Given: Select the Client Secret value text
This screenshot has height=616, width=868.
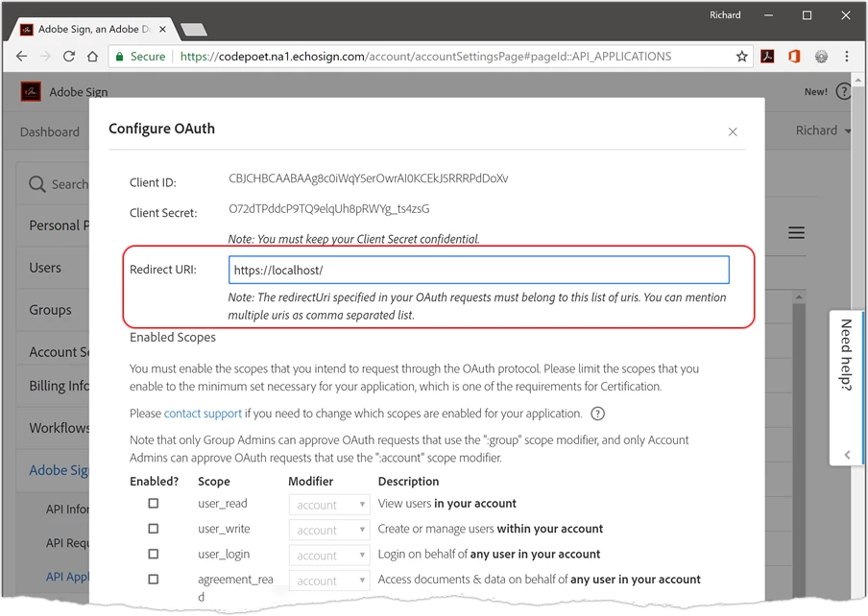Looking at the screenshot, I should [x=328, y=209].
